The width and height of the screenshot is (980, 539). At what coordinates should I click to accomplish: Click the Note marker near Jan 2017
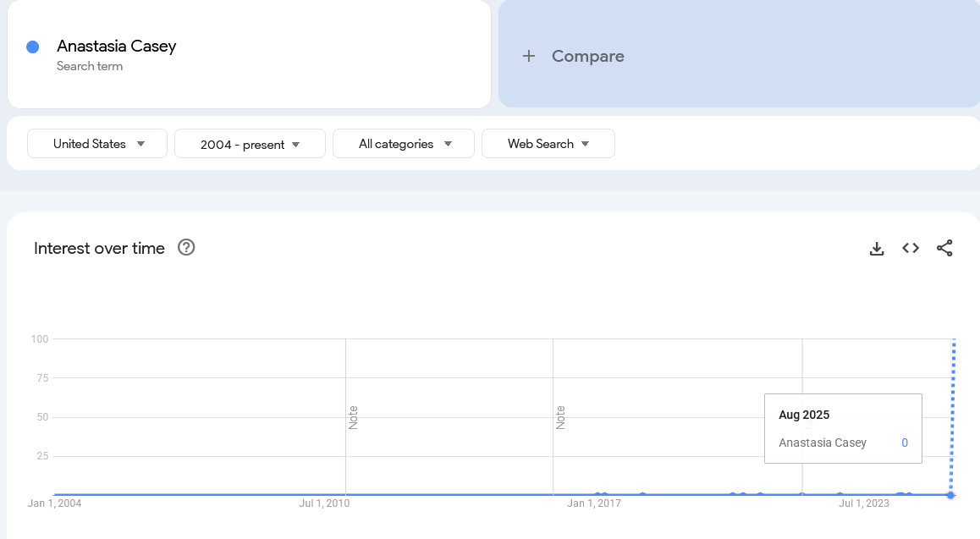(x=560, y=417)
